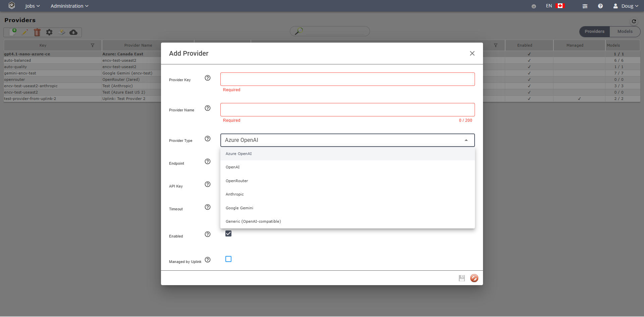644x317 pixels.
Task: Click the Provider Name input field
Action: [347, 110]
